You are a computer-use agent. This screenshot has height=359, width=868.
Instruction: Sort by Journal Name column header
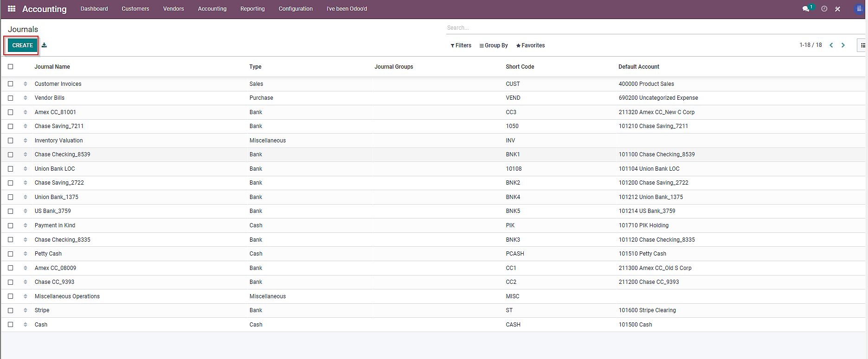point(52,67)
